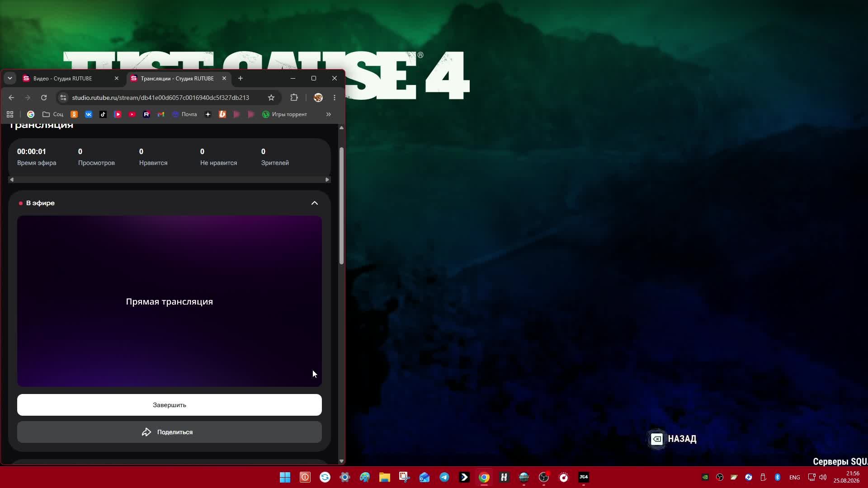This screenshot has width=868, height=488.
Task: Bookmark this page with the star icon
Action: 271,98
